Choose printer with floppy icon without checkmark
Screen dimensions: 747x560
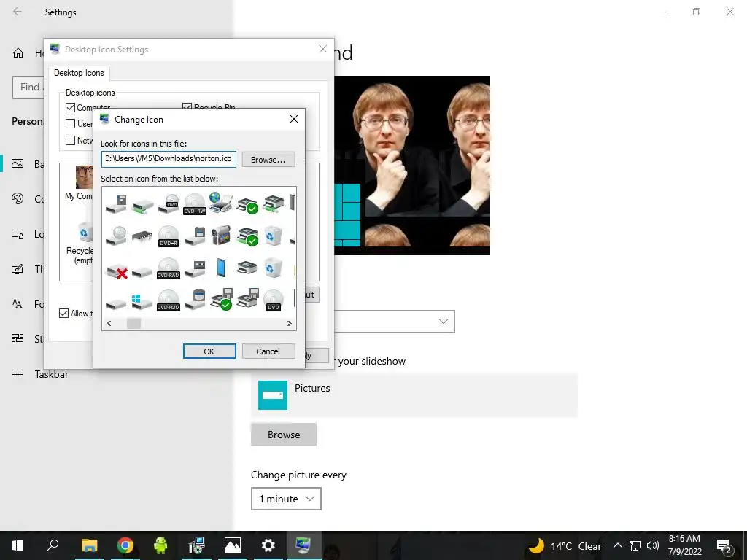pyautogui.click(x=247, y=298)
